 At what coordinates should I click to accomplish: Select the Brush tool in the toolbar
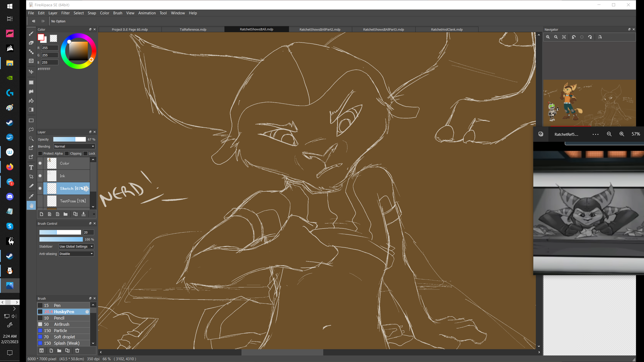pyautogui.click(x=31, y=33)
